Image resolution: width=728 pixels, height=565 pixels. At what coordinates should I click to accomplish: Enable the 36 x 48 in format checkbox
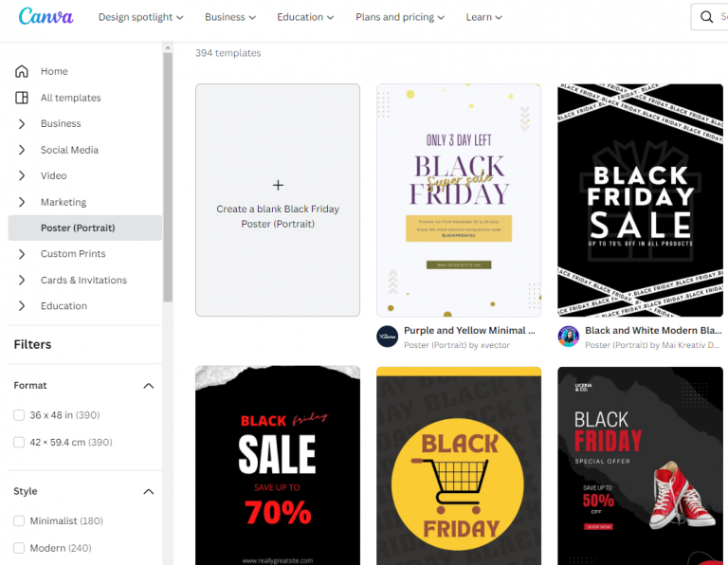(20, 415)
